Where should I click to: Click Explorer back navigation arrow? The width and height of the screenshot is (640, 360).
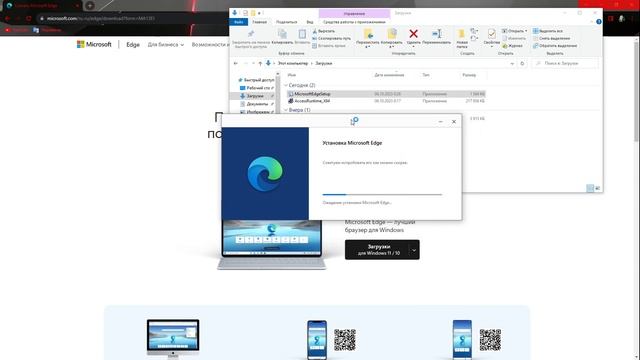coord(236,63)
